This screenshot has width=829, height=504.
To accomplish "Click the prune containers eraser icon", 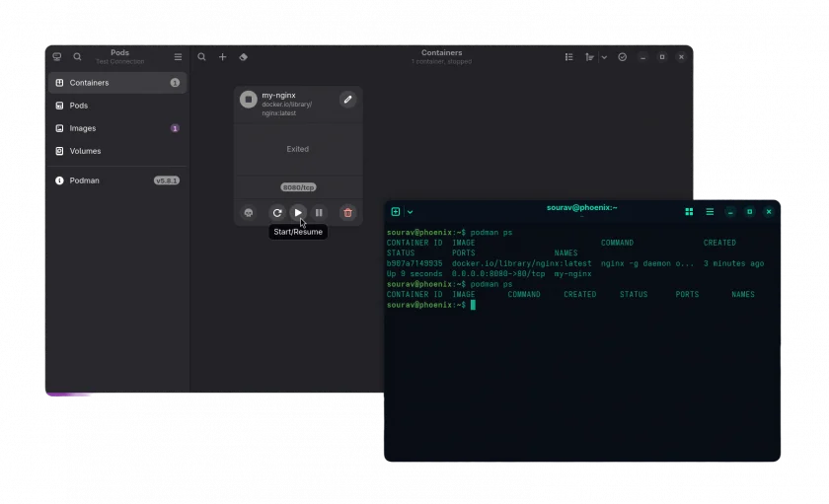I will (243, 56).
